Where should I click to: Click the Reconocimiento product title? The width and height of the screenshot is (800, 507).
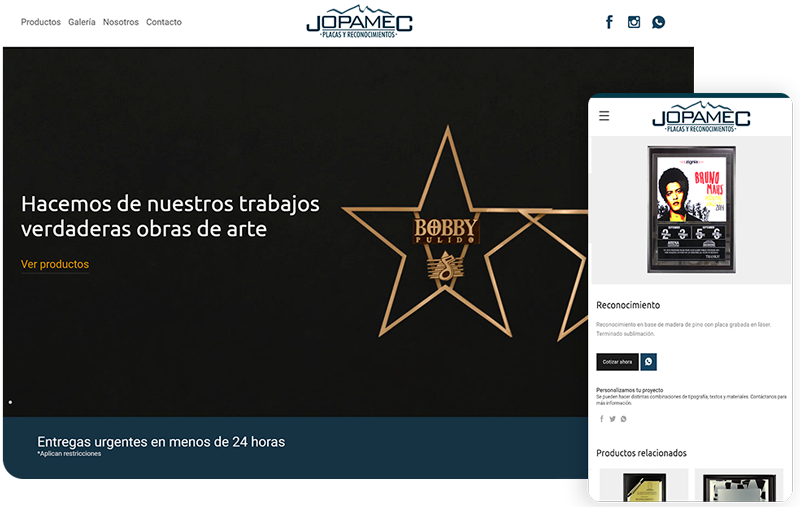(628, 305)
